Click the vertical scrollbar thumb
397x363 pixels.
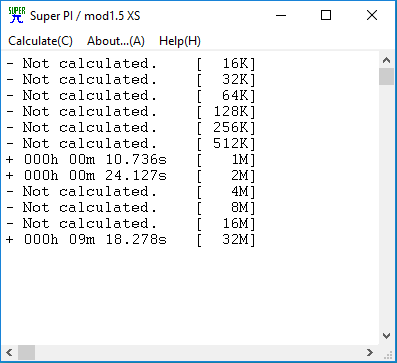(386, 77)
